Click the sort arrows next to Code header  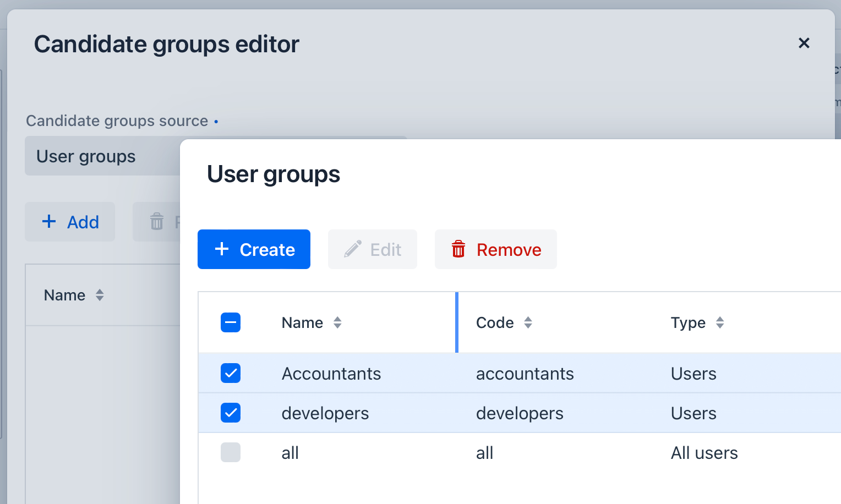(x=528, y=322)
